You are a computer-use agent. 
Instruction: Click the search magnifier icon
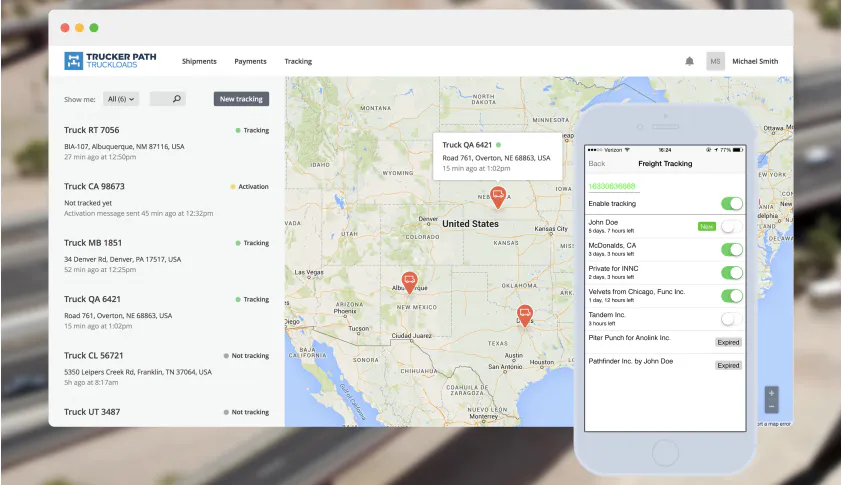tap(177, 99)
